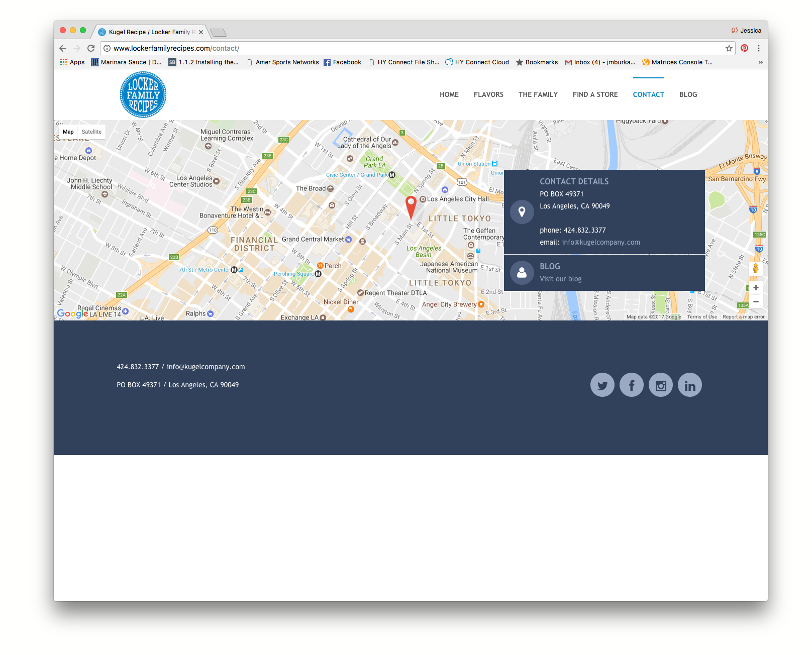View site information icon in address bar
Image resolution: width=812 pixels, height=655 pixels.
[107, 48]
